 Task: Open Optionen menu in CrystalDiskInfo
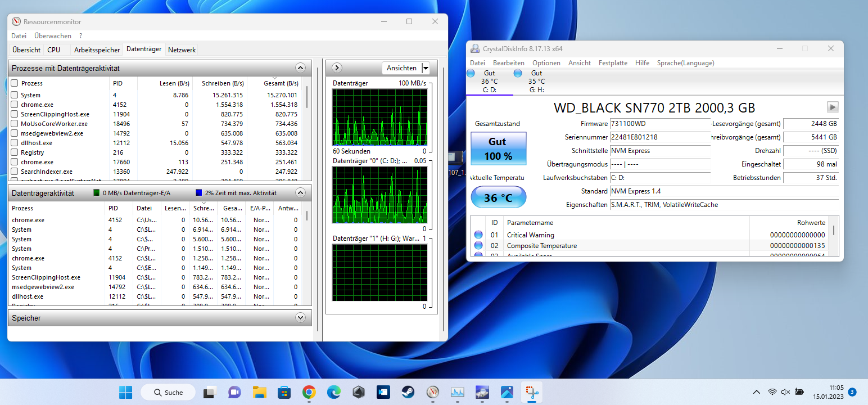(546, 63)
